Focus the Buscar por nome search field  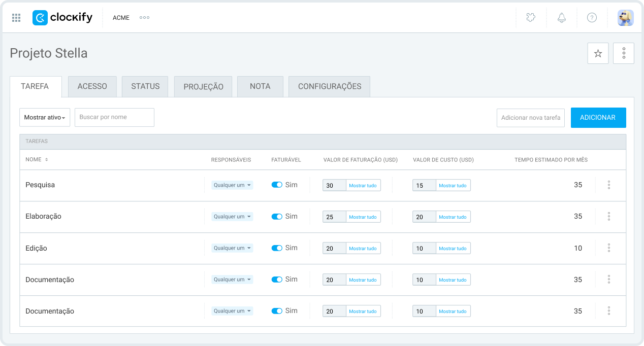point(114,117)
